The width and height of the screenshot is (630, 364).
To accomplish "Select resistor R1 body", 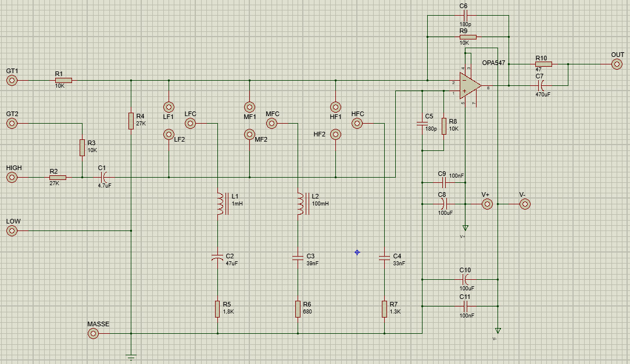I will 63,81.
